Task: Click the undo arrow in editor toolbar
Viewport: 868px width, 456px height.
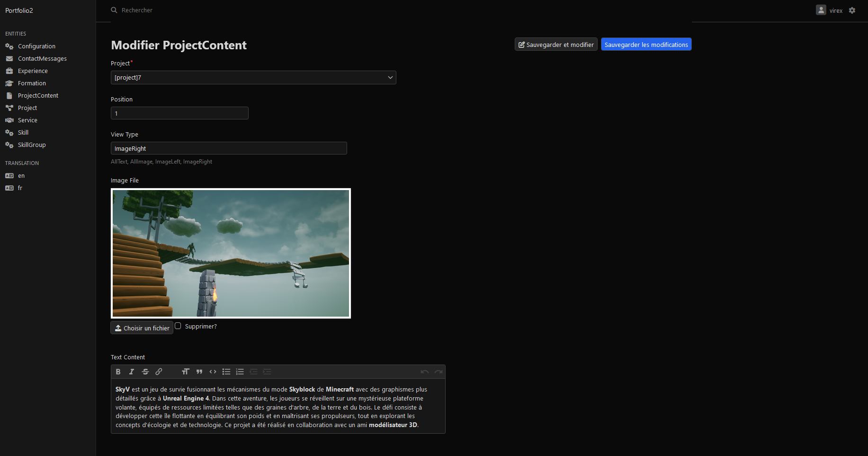Action: point(425,372)
